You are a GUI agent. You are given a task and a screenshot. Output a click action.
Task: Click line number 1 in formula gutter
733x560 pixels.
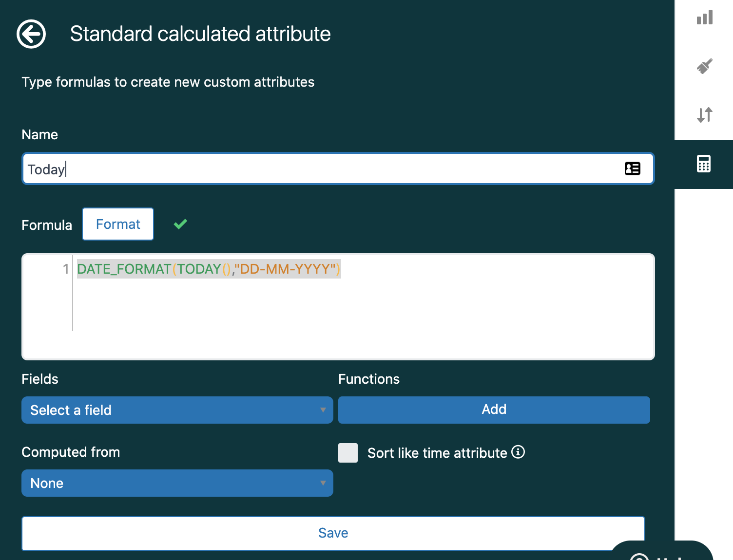(66, 269)
